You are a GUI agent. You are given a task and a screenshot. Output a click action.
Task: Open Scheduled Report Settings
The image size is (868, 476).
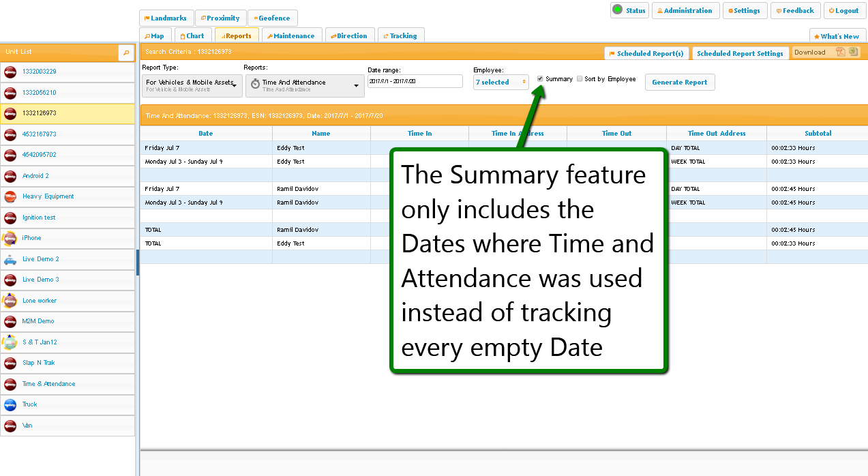(740, 53)
